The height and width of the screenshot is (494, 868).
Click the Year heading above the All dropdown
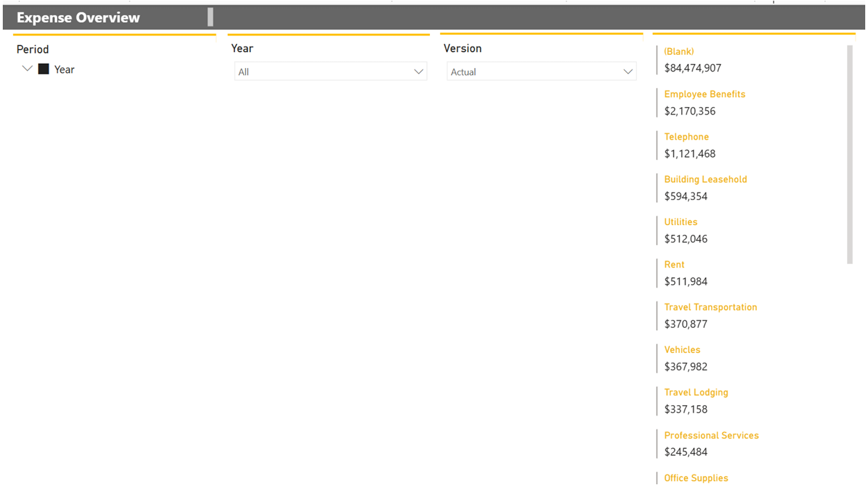coord(242,49)
